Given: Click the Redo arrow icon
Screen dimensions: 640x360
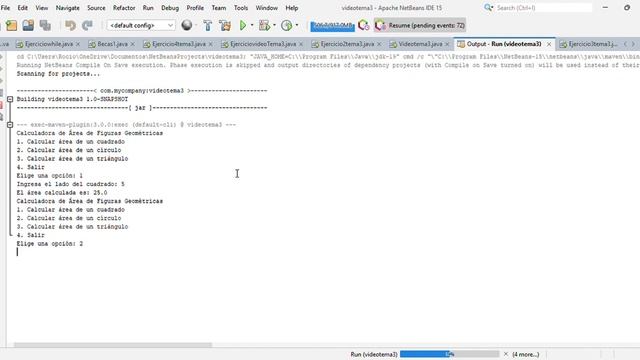Looking at the screenshot, I should pos(87,25).
